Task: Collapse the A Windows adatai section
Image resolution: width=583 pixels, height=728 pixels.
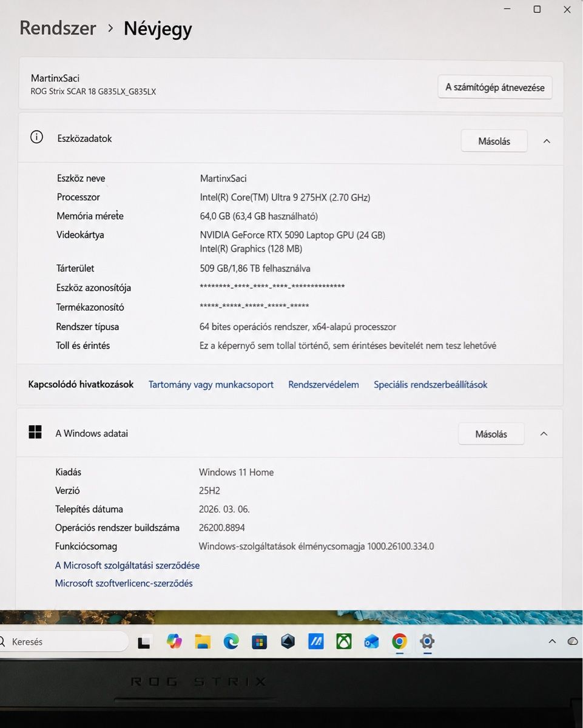Action: pos(544,434)
